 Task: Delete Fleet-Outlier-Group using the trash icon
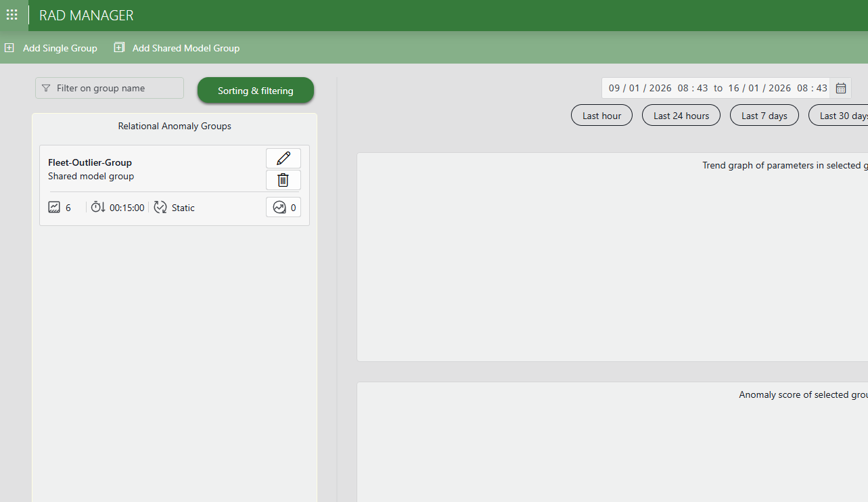tap(283, 180)
